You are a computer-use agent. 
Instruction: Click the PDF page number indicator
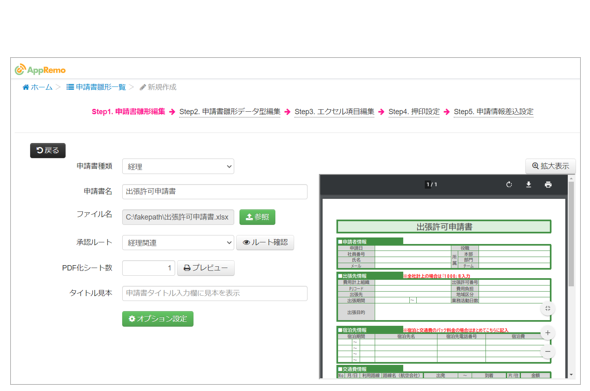click(431, 184)
